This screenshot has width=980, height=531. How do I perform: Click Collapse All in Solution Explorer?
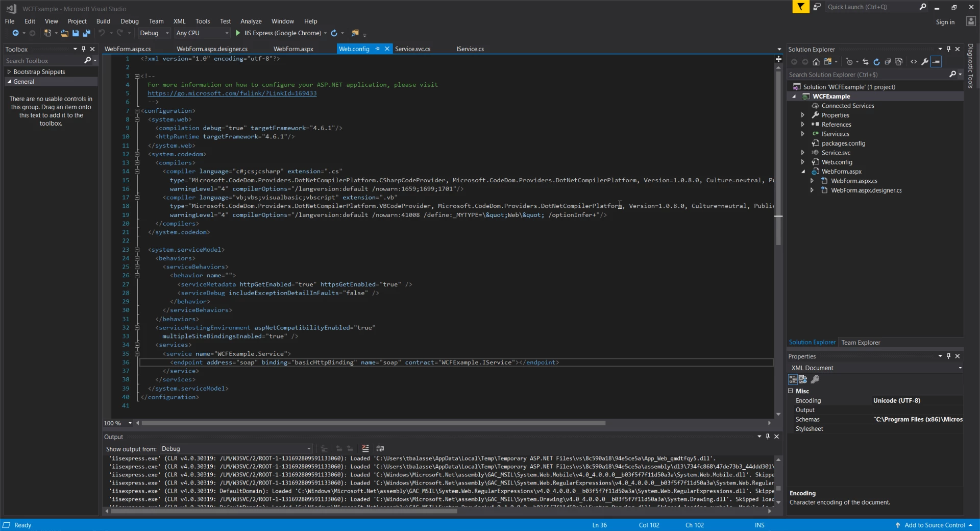point(888,62)
